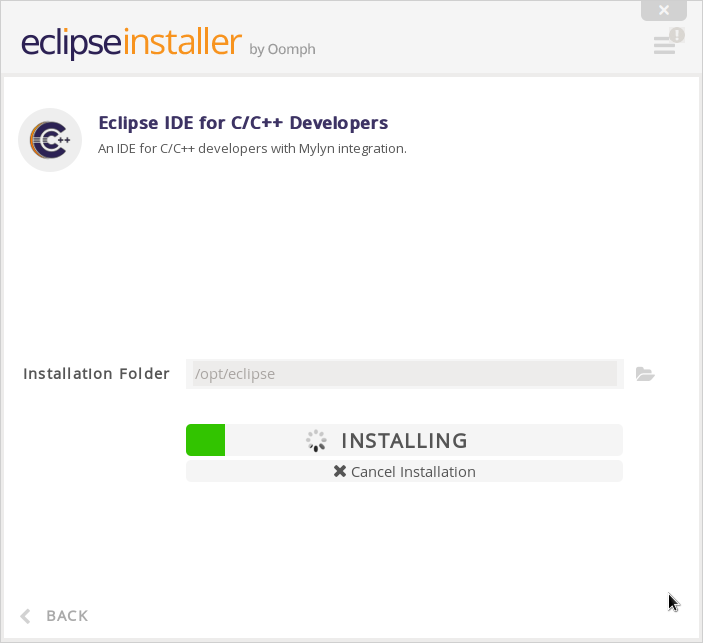Image resolution: width=703 pixels, height=643 pixels.
Task: Close the Eclipse Installer window
Action: tap(664, 10)
